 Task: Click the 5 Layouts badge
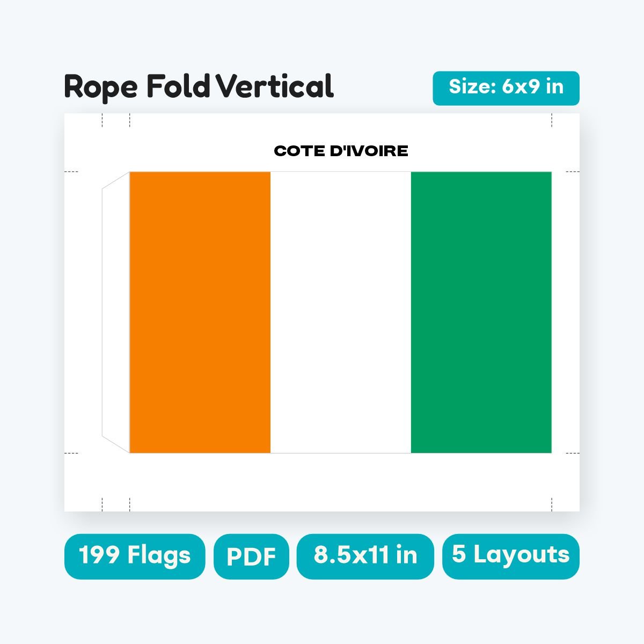click(x=511, y=557)
